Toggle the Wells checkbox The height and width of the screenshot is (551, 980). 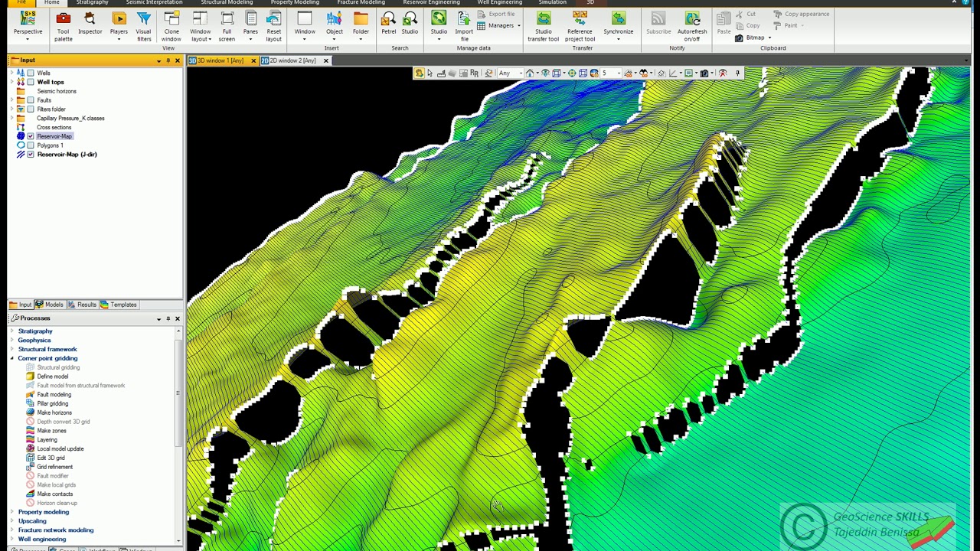(31, 73)
